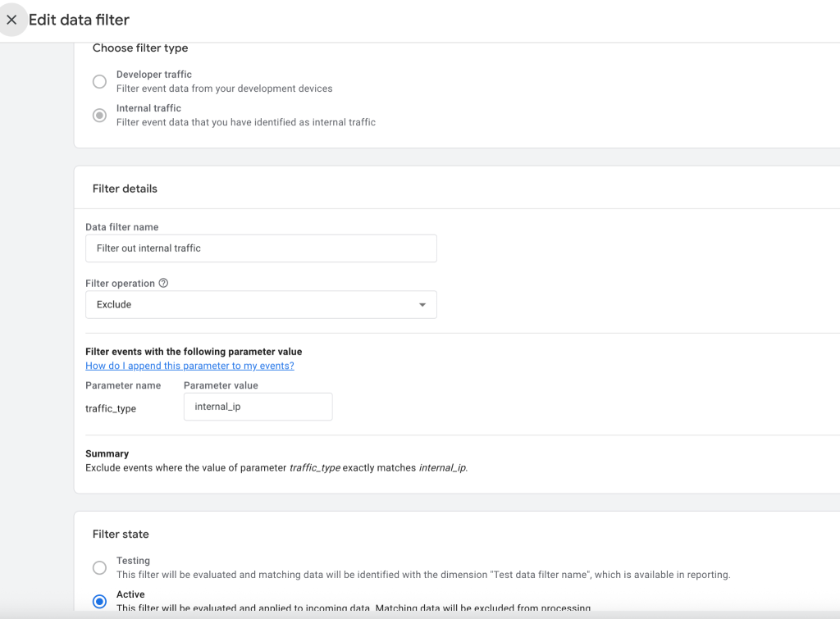
Task: Click the Data filter name text field
Action: click(261, 248)
